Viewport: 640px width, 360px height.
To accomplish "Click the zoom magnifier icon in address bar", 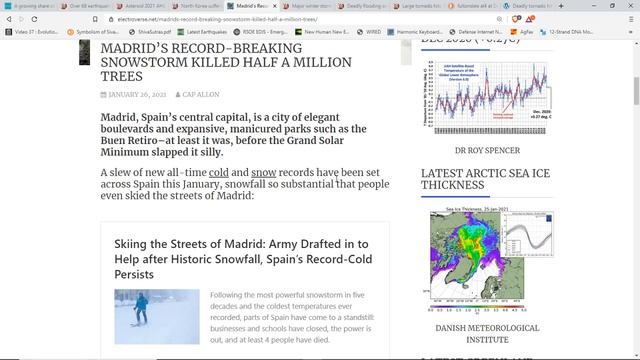I will 500,19.
